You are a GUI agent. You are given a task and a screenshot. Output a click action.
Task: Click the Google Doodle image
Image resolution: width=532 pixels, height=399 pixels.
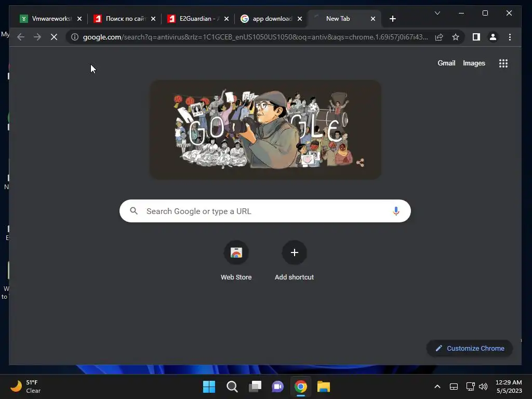(265, 129)
